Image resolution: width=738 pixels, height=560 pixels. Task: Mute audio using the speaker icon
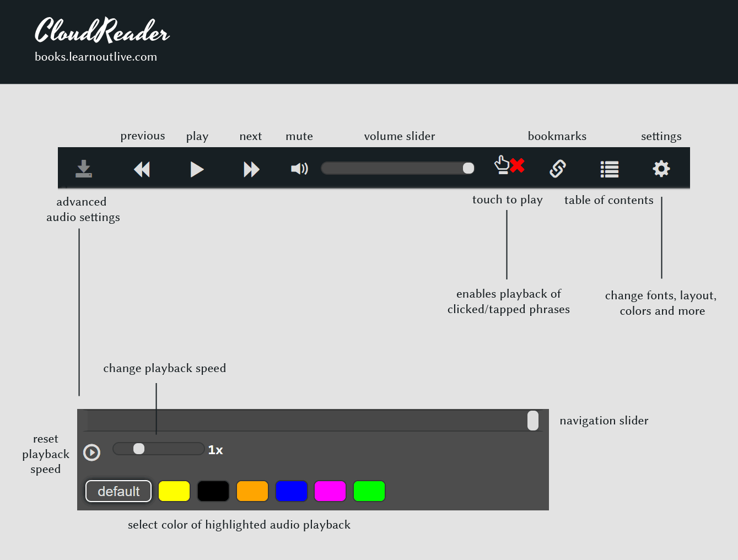(299, 169)
